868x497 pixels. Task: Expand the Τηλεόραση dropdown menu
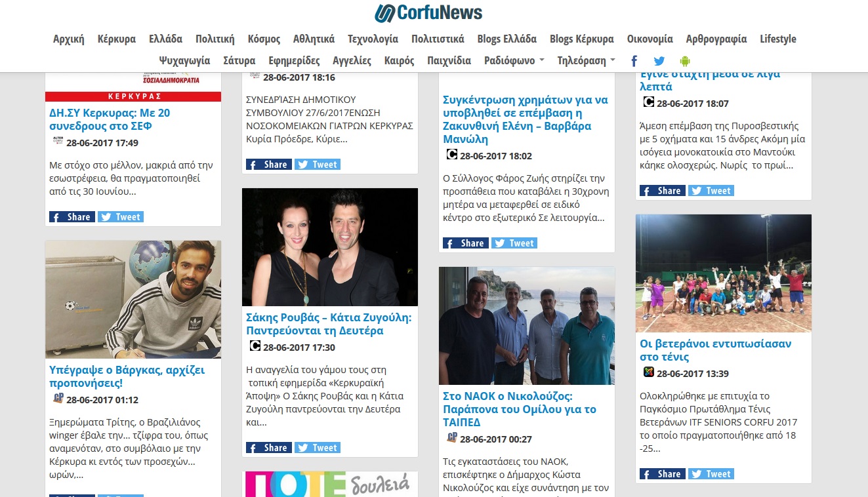(x=586, y=60)
